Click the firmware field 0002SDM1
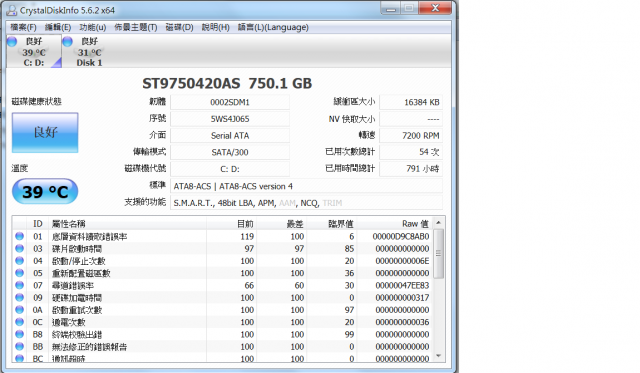This screenshot has width=640, height=373. pyautogui.click(x=230, y=102)
